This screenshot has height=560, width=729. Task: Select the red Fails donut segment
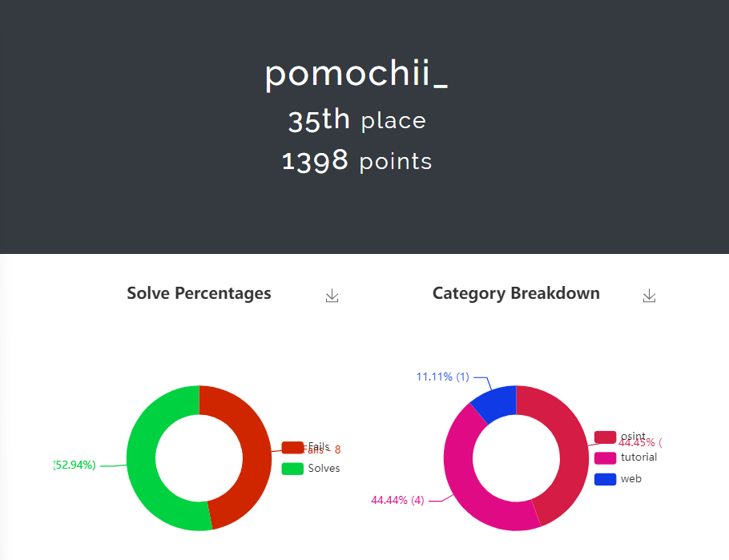(x=255, y=457)
